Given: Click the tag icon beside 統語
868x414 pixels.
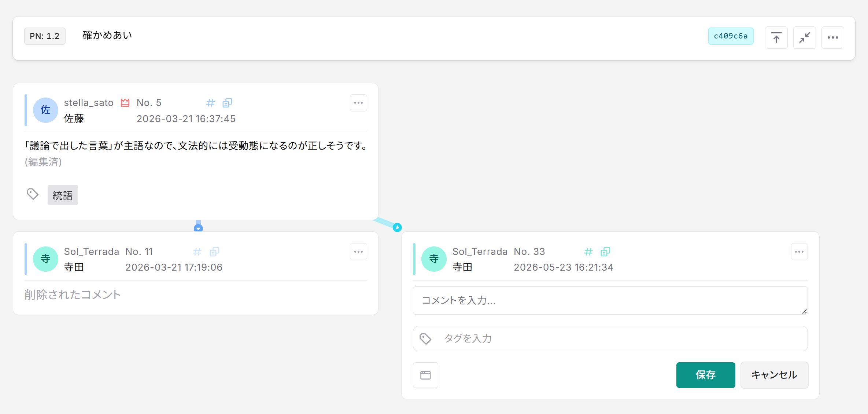Looking at the screenshot, I should pyautogui.click(x=33, y=194).
